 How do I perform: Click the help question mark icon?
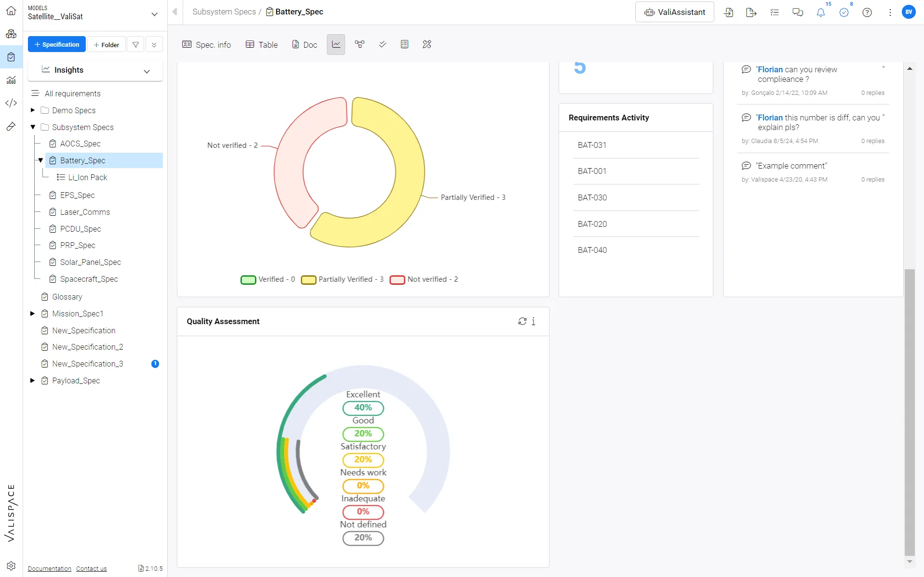click(x=867, y=13)
